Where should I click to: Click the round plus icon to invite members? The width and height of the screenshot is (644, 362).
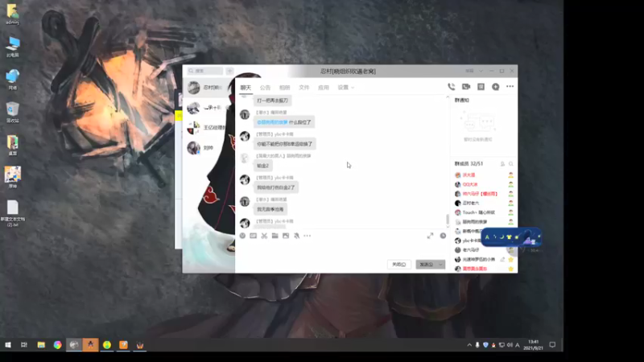click(496, 87)
